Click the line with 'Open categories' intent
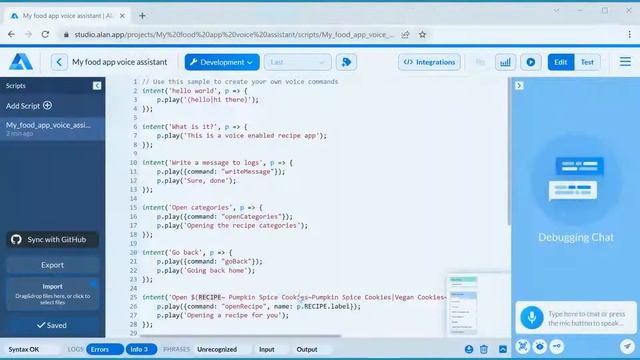This screenshot has width=640, height=360. 202,207
